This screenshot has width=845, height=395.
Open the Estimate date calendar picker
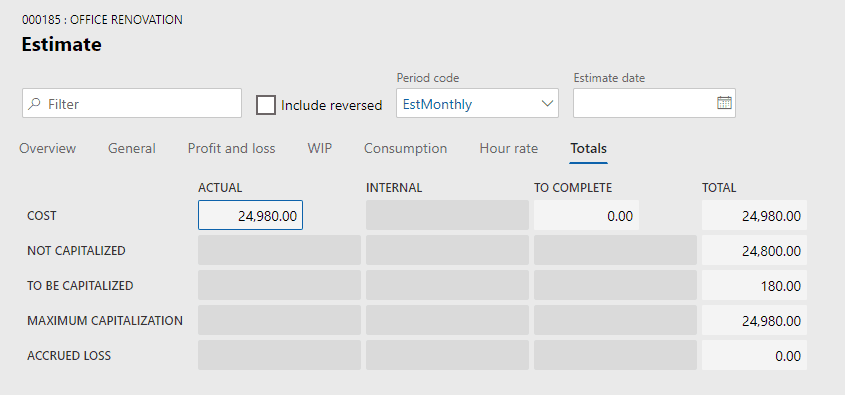[x=724, y=102]
